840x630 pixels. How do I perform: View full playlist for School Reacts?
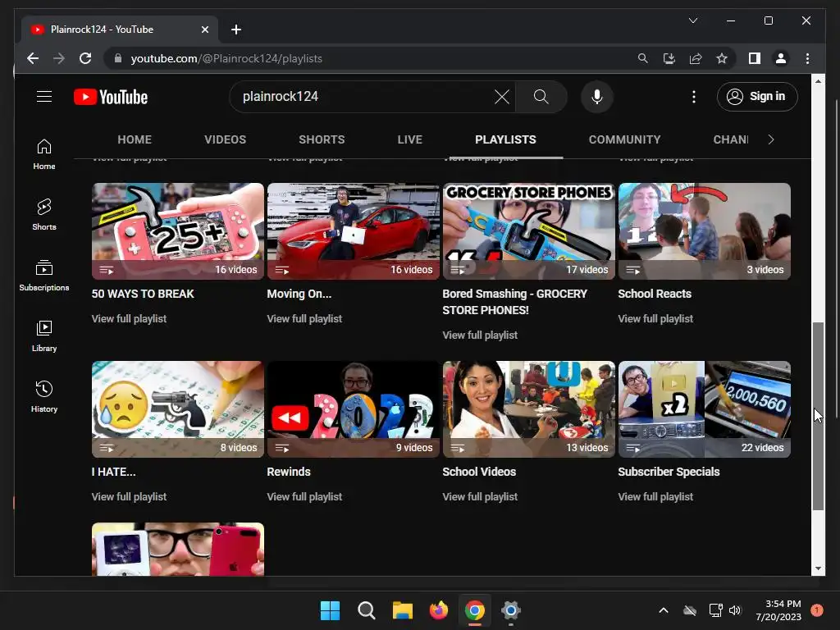[x=655, y=319]
